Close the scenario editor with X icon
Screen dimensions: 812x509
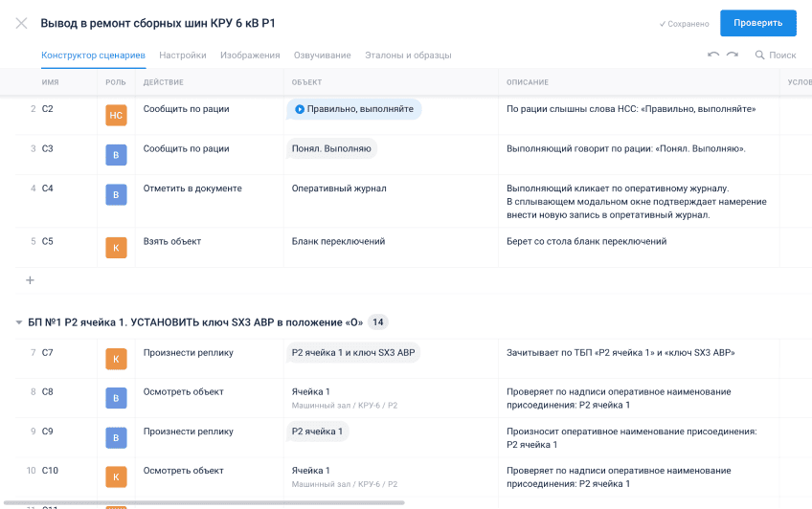pyautogui.click(x=21, y=23)
